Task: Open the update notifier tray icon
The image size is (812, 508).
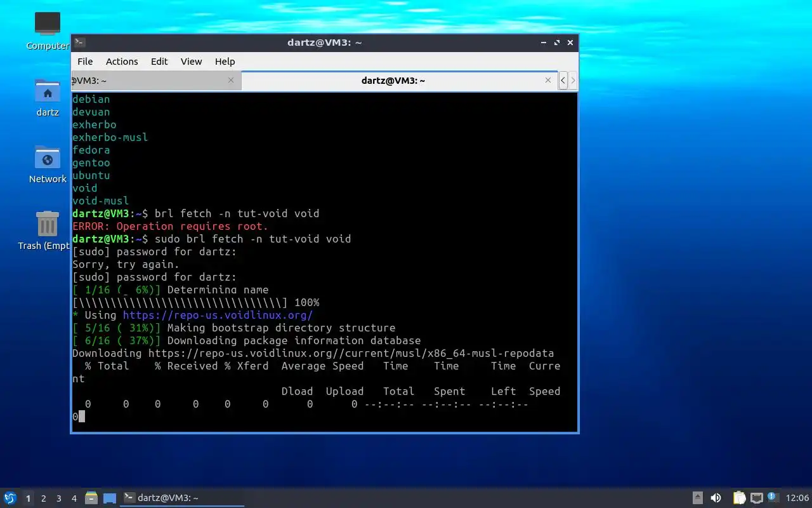Action: pos(773,497)
